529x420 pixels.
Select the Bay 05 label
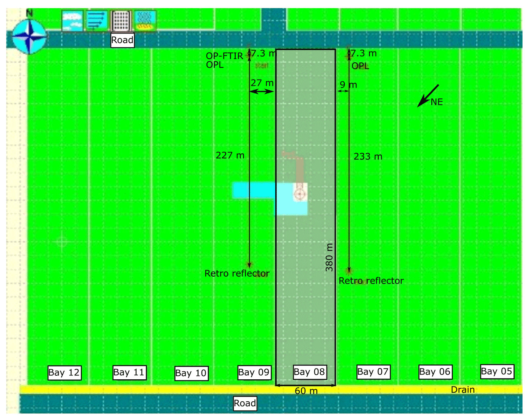(497, 371)
